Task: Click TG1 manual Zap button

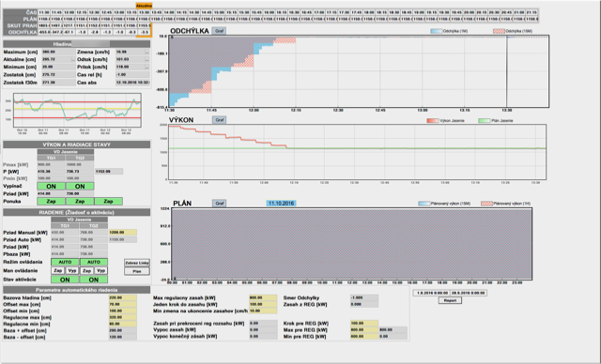Action: click(x=58, y=270)
